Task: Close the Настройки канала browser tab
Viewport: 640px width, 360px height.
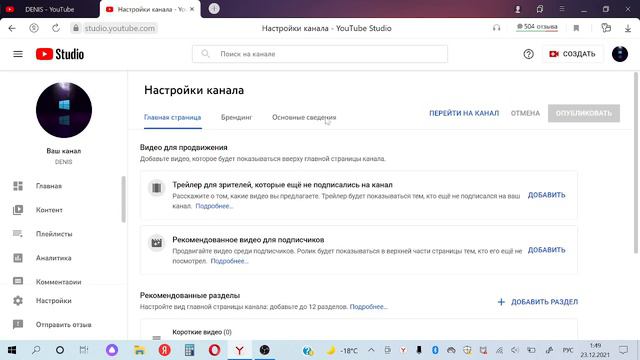Action: pos(192,9)
